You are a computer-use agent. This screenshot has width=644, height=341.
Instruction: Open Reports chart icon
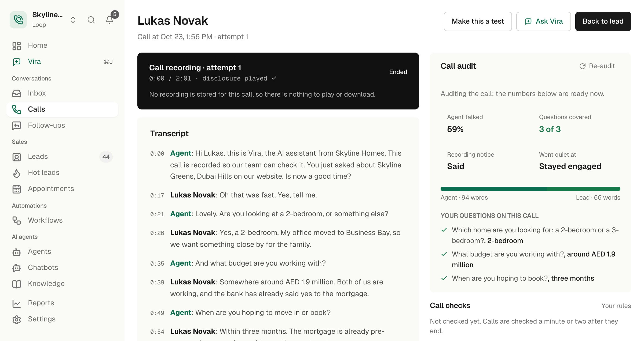[x=17, y=303]
